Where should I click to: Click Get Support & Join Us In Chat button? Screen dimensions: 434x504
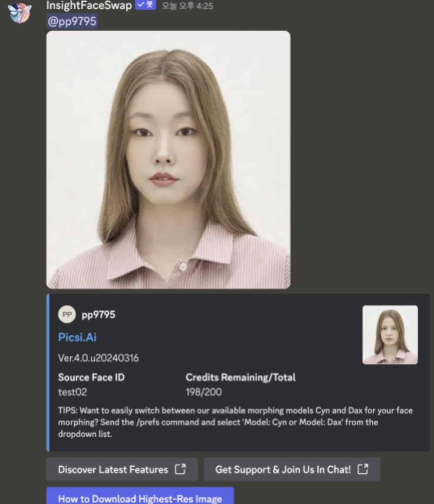point(292,470)
